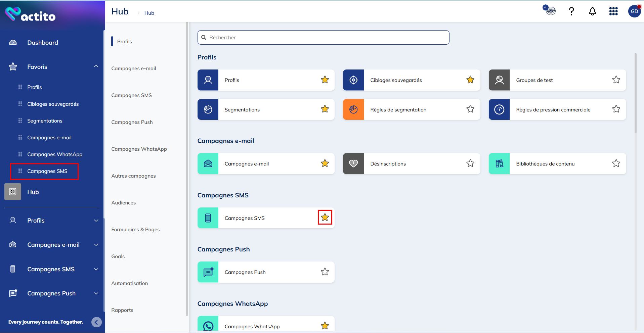Open the apps grid menu icon
The height and width of the screenshot is (333, 644).
tap(613, 11)
